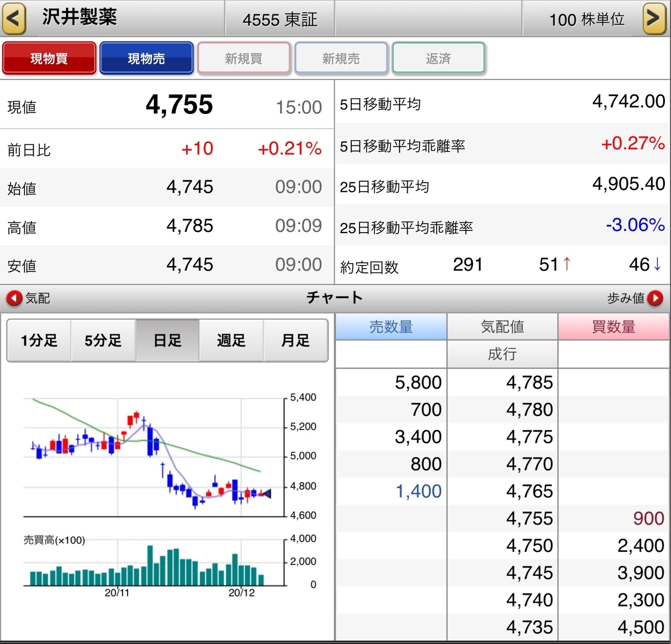671x644 pixels.
Task: Tap the code 4555 東証
Action: pos(280,20)
